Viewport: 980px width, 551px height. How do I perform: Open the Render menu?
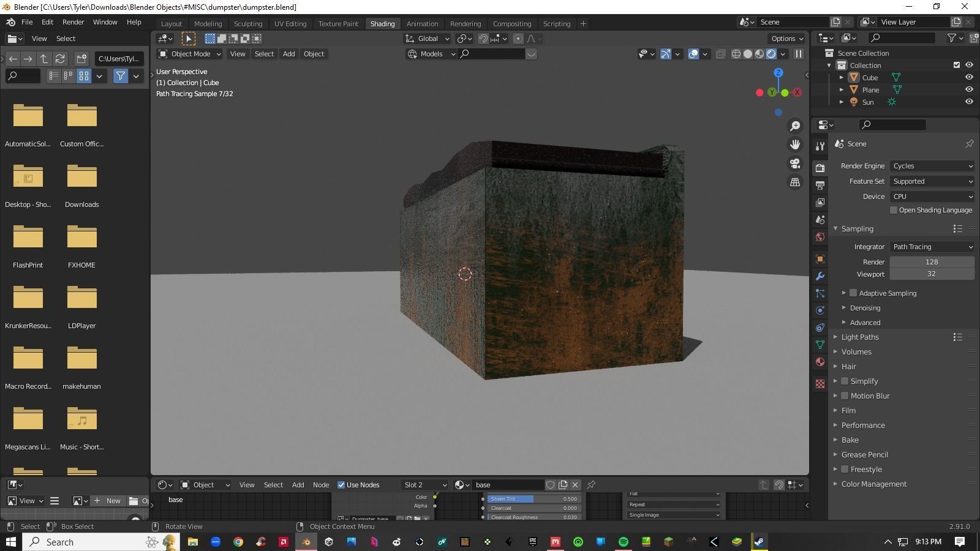point(73,22)
